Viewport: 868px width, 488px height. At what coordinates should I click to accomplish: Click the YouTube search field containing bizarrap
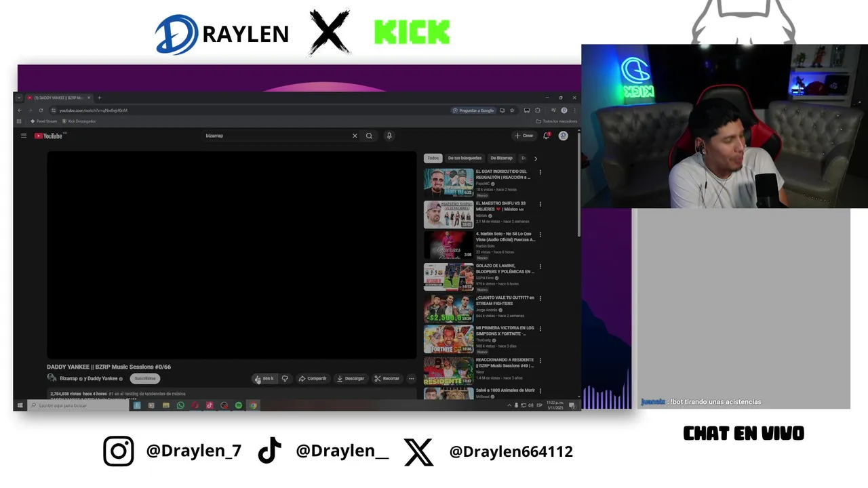pos(277,136)
